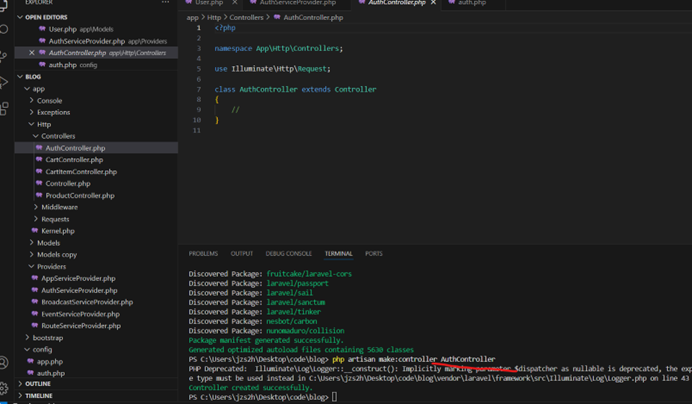Open app.php in config folder
This screenshot has width=692, height=404.
pos(97,362)
